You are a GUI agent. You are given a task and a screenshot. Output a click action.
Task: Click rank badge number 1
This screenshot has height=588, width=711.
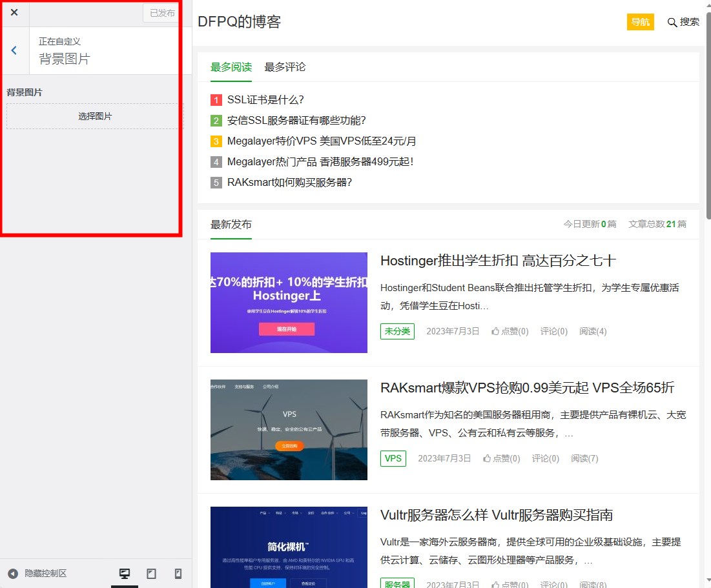[x=216, y=100]
